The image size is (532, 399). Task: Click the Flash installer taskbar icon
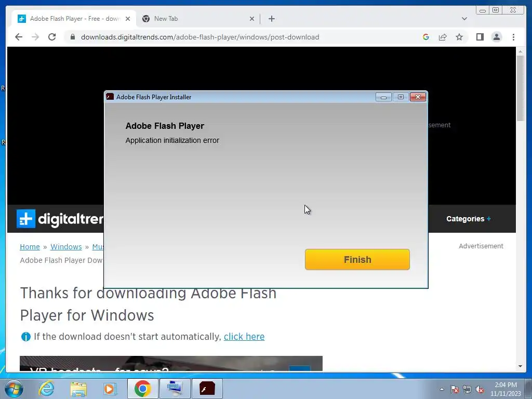pyautogui.click(x=207, y=389)
